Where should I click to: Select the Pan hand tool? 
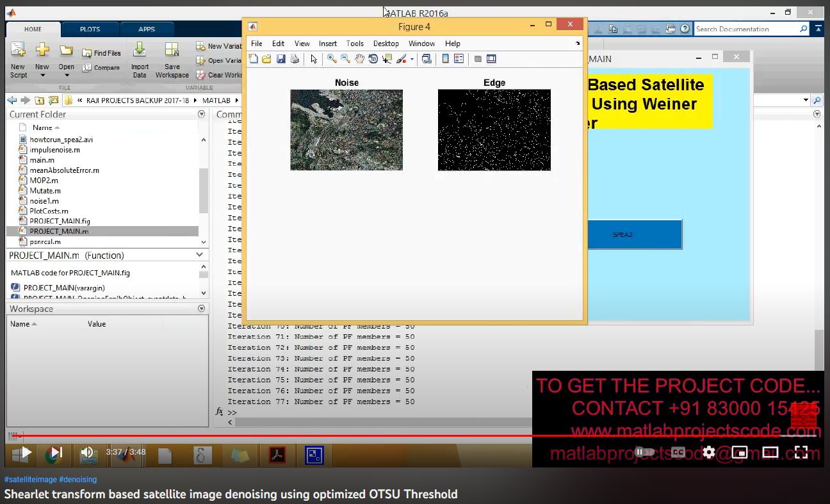(x=359, y=59)
